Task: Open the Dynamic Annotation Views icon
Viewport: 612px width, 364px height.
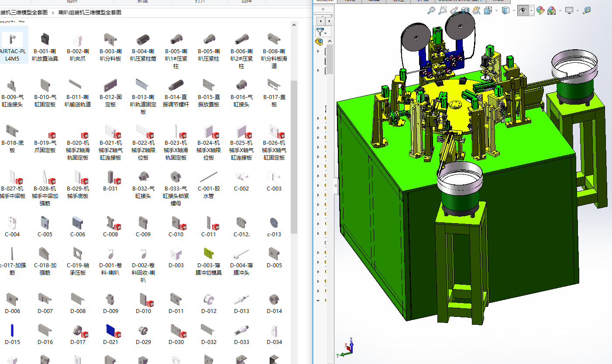Action: pyautogui.click(x=477, y=10)
